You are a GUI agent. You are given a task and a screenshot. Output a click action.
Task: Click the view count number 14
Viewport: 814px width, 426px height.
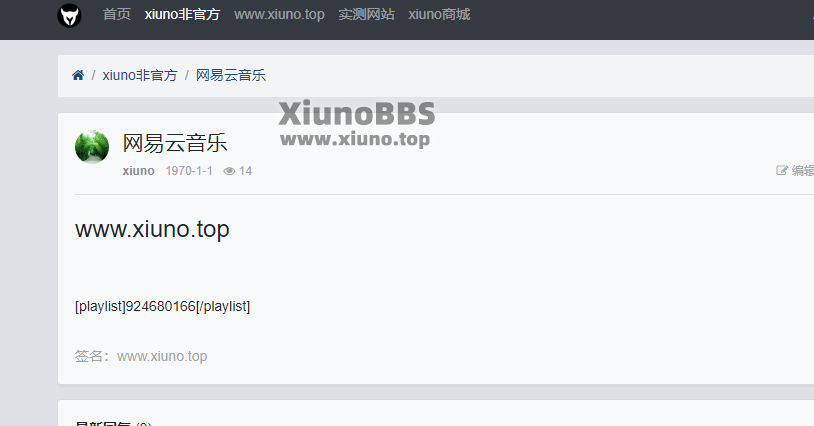click(x=246, y=171)
